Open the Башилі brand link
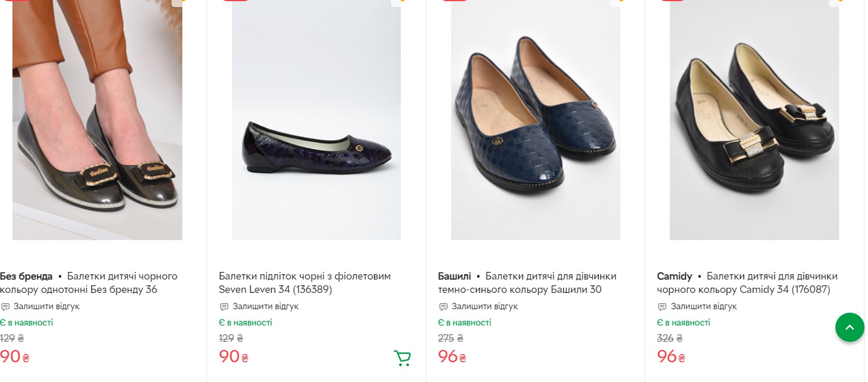Screen dimensions: 868x382 [x=454, y=276]
